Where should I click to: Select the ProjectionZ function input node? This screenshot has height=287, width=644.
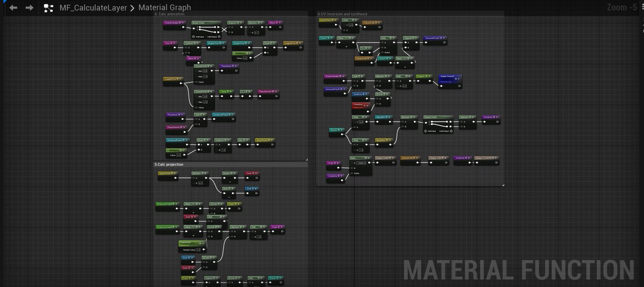click(x=193, y=247)
